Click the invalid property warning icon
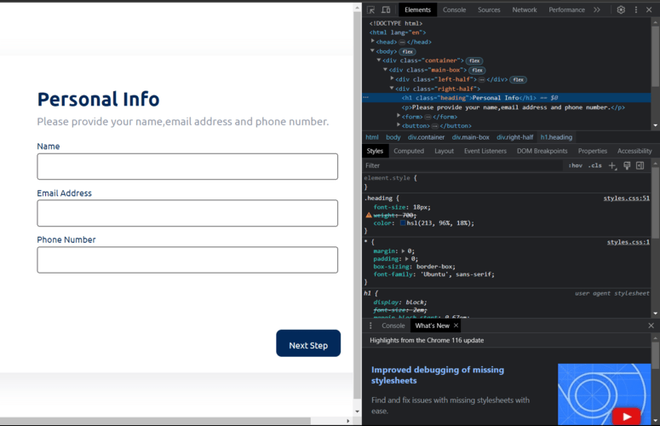660x426 pixels. pos(369,215)
